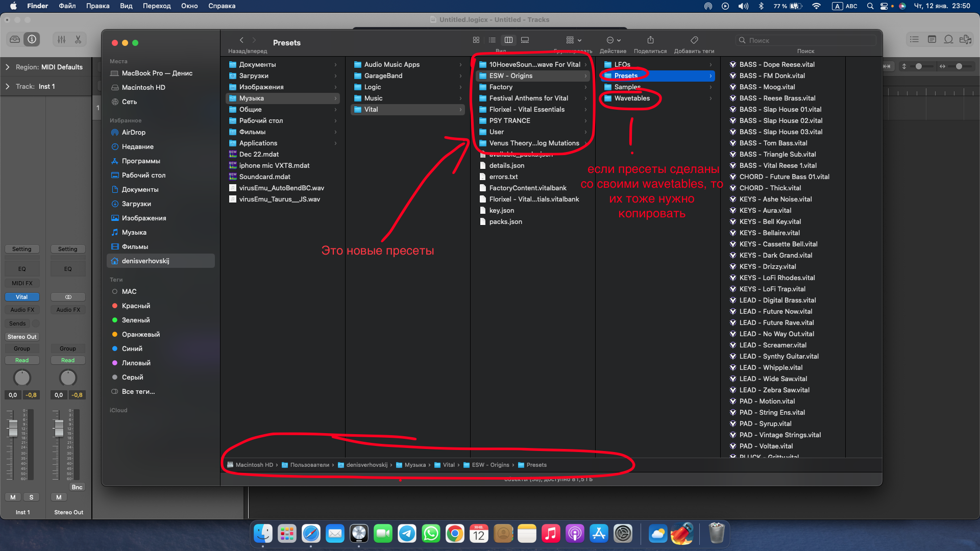
Task: Toggle Mute on Stereo Out channel
Action: (59, 497)
